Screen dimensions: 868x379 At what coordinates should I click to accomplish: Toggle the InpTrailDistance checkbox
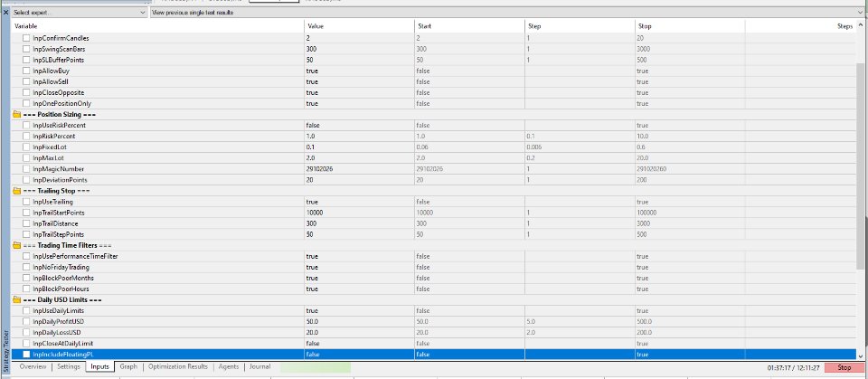pyautogui.click(x=26, y=223)
